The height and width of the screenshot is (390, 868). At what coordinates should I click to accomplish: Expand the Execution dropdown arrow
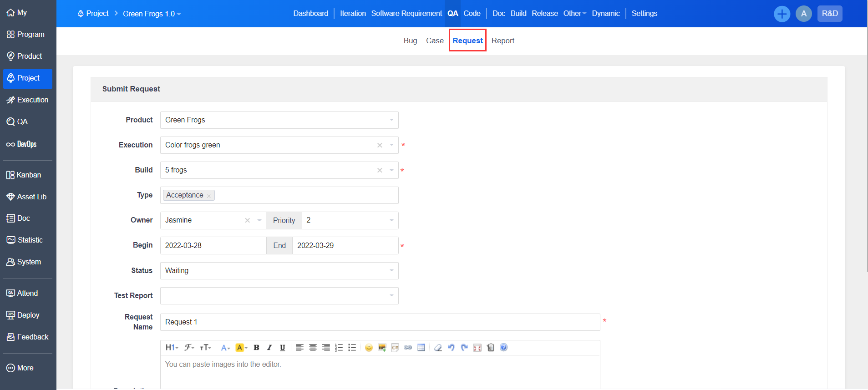pos(391,145)
